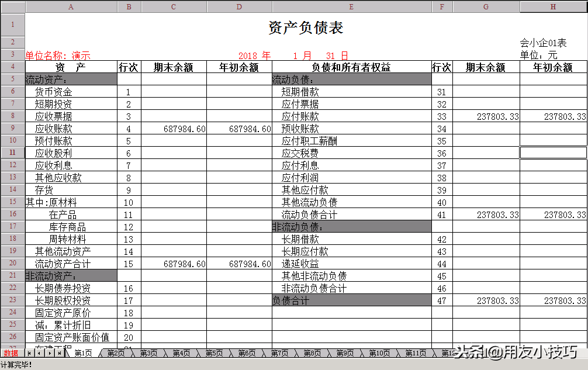Select column header C
Image resolution: width=588 pixels, height=370 pixels.
click(174, 7)
